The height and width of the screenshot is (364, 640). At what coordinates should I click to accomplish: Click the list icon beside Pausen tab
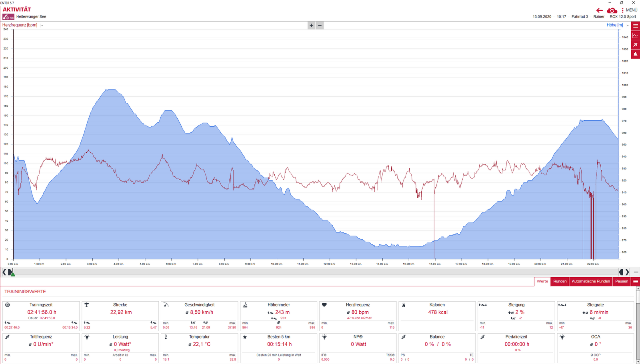[635, 281]
